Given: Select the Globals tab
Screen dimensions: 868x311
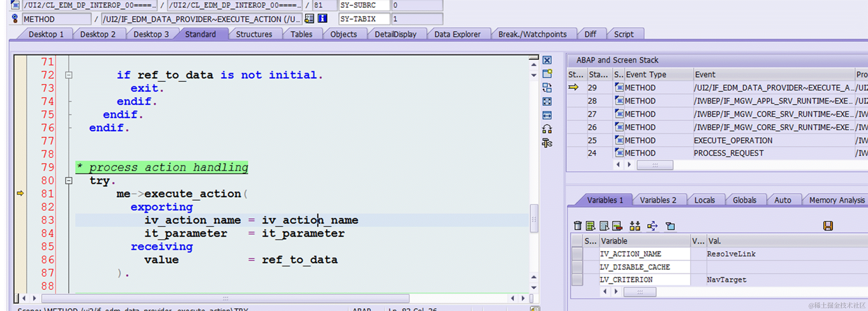Looking at the screenshot, I should pyautogui.click(x=745, y=200).
